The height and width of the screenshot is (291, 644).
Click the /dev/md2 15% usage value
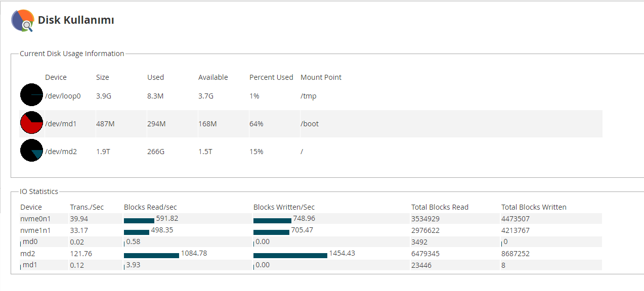point(256,152)
